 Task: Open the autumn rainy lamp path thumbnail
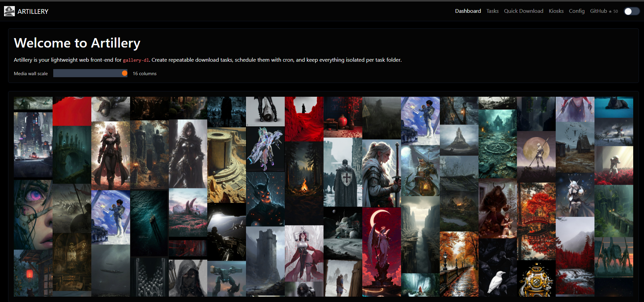tap(459, 264)
